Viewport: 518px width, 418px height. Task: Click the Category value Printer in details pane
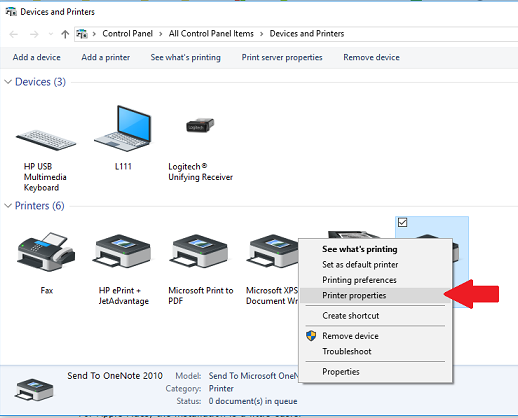pos(221,389)
